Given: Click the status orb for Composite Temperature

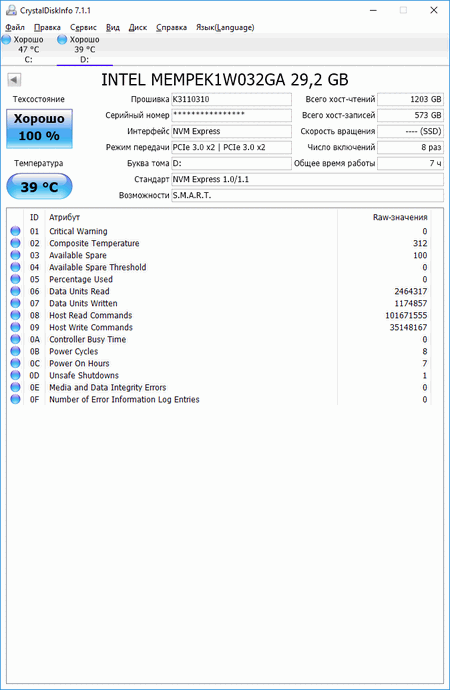Looking at the screenshot, I should click(x=15, y=243).
